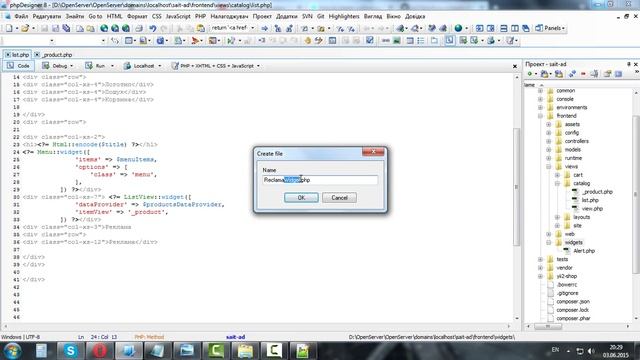The image size is (640, 360).
Task: Click the Name input field in Create file dialog
Action: tap(320, 180)
